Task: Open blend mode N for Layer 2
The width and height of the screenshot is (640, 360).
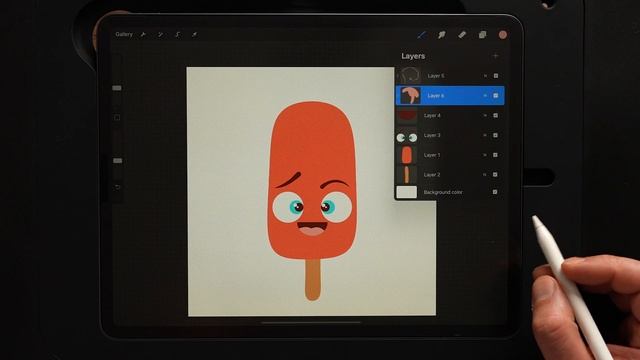Action: point(484,175)
